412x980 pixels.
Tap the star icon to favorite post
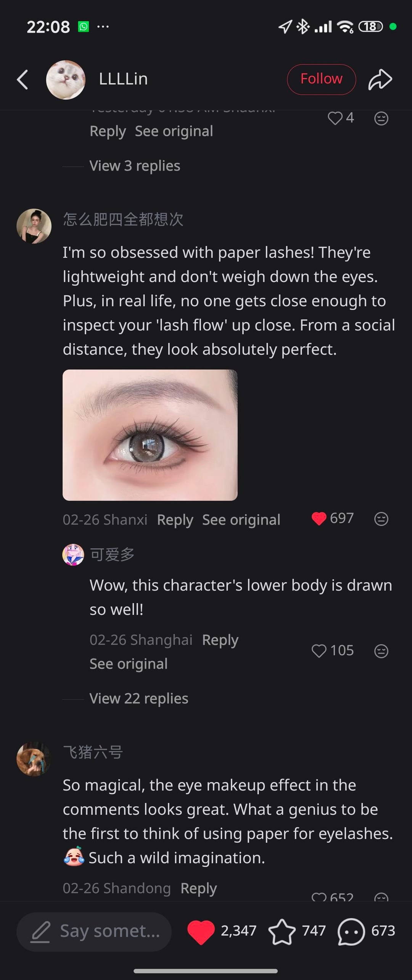[x=282, y=931]
